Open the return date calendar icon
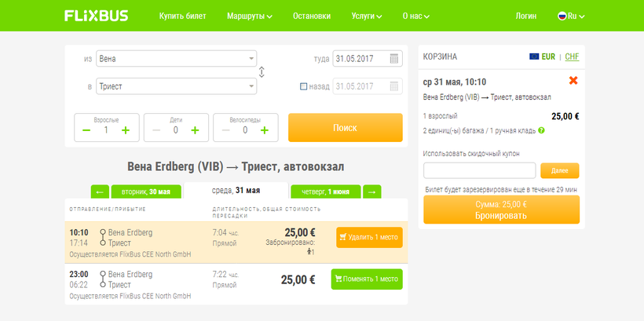The width and height of the screenshot is (644, 321). (x=394, y=86)
